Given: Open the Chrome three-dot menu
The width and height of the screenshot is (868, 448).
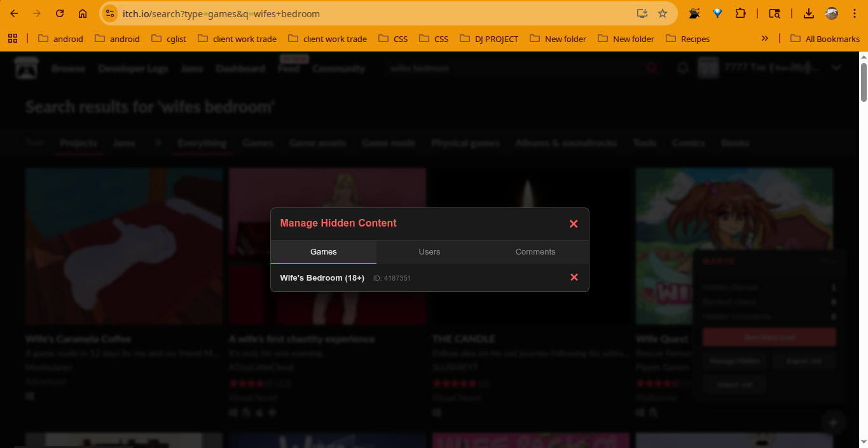Looking at the screenshot, I should [854, 13].
